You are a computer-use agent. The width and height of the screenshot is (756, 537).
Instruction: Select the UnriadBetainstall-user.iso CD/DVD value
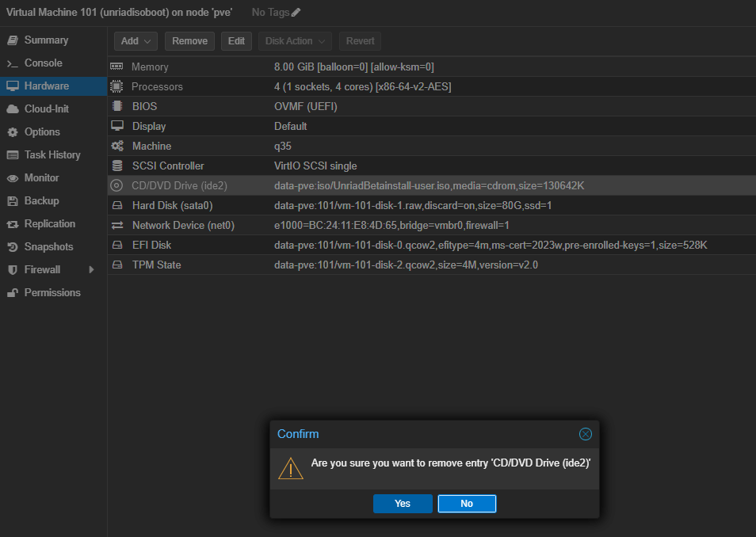coord(429,185)
